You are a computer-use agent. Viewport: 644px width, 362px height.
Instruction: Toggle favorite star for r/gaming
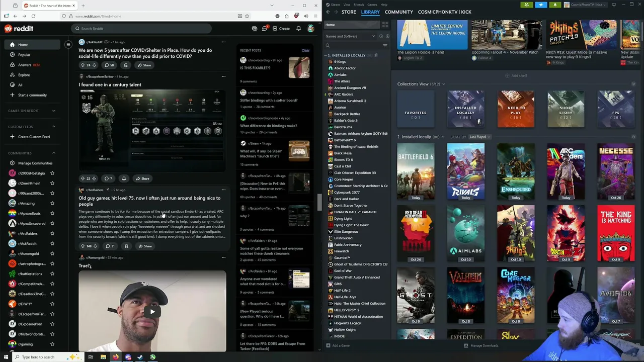tap(52, 344)
